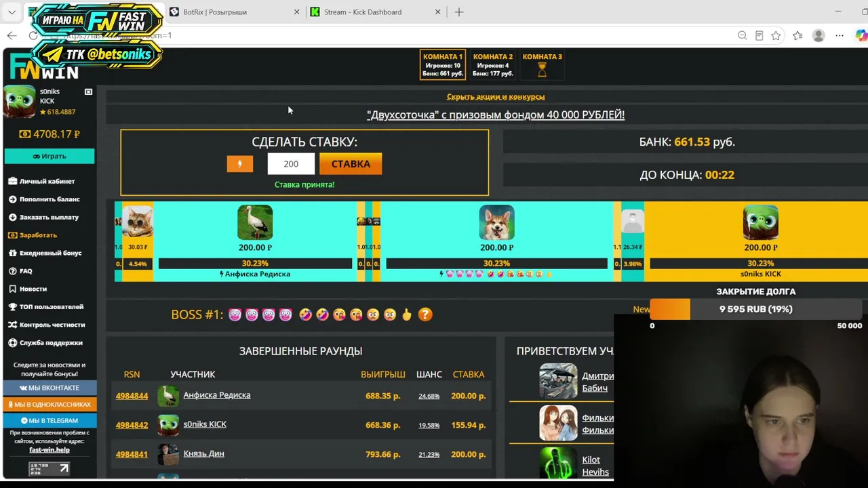Click the green pig avatar above s0niks KICK
The height and width of the screenshot is (488, 868).
coord(760,222)
